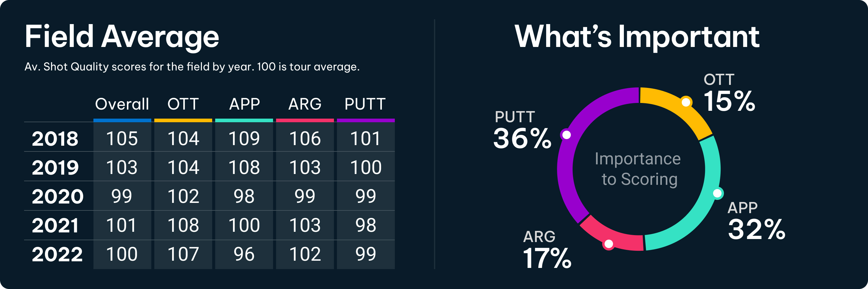Click the white dot on APP arc
The width and height of the screenshot is (868, 289).
[717, 193]
